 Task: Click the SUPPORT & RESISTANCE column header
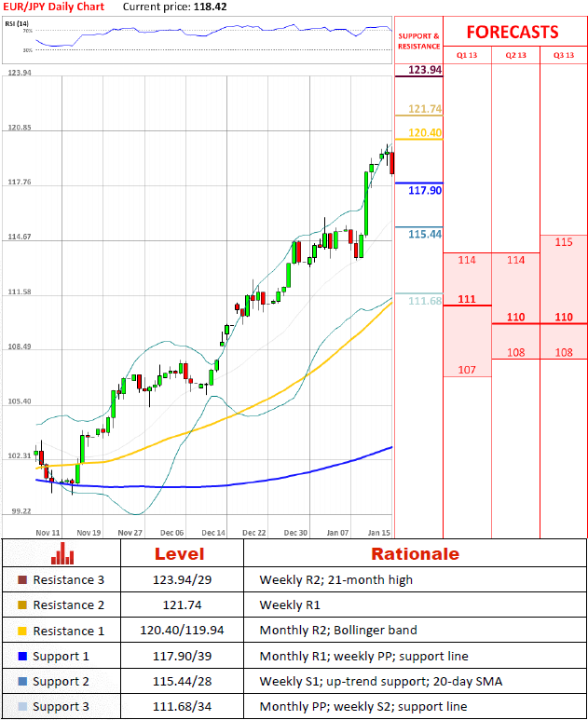click(x=419, y=41)
